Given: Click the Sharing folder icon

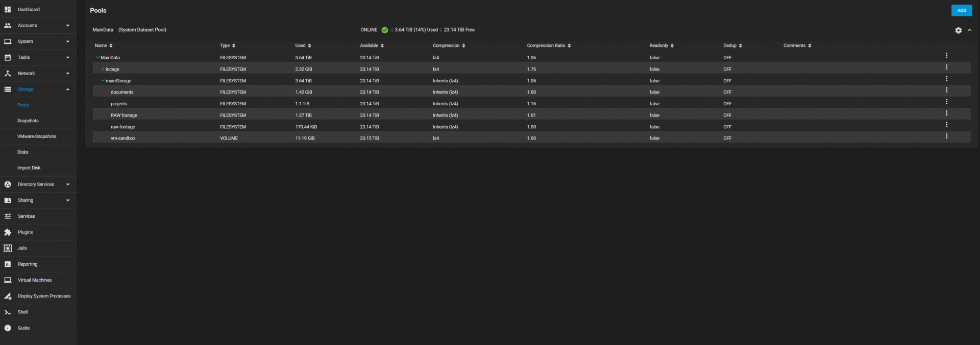Looking at the screenshot, I should click(8, 200).
